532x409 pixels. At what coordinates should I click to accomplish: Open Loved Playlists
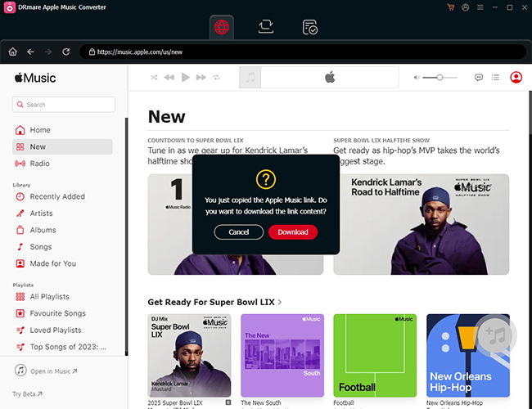click(62, 330)
